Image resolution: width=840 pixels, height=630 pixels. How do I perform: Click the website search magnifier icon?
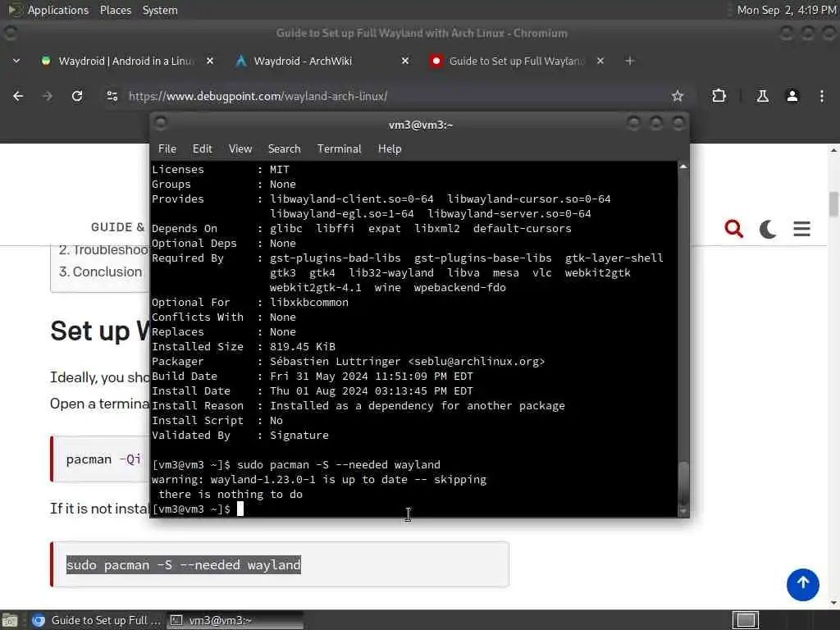733,229
